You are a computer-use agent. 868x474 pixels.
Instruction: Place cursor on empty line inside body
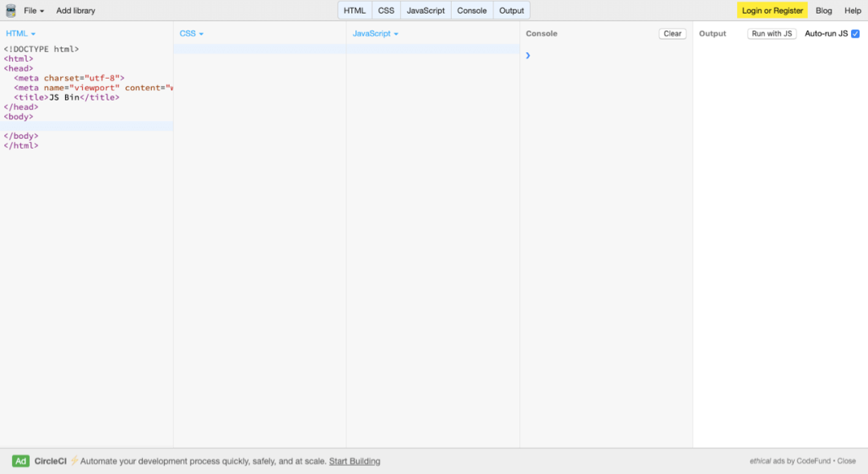pyautogui.click(x=86, y=126)
